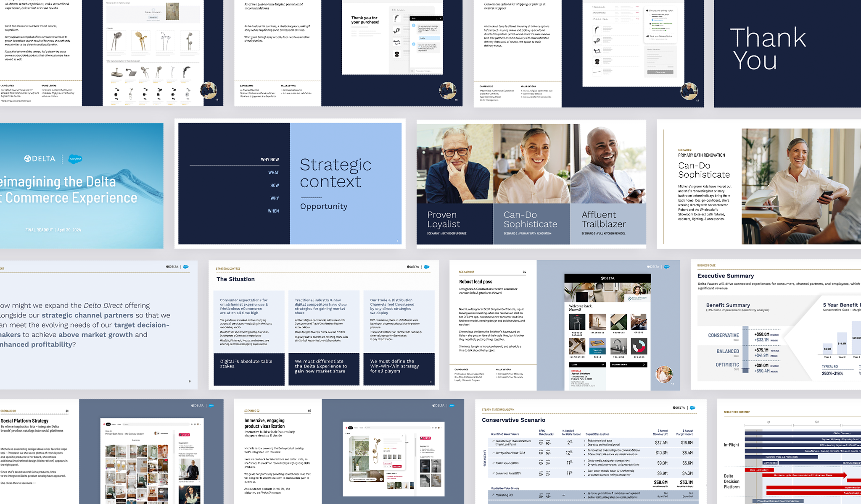Screen dimensions: 861x504
Task: Select the Thursday delivery radio option
Action: 650,29
